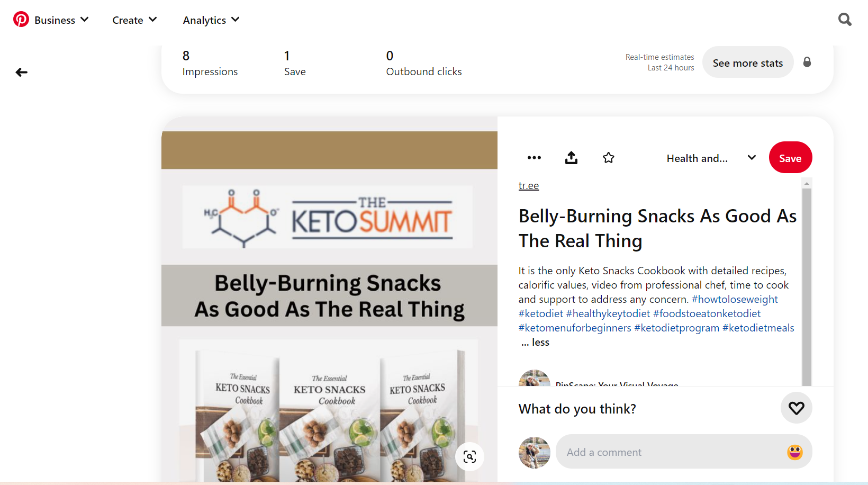Go back using the left arrow

coord(22,73)
